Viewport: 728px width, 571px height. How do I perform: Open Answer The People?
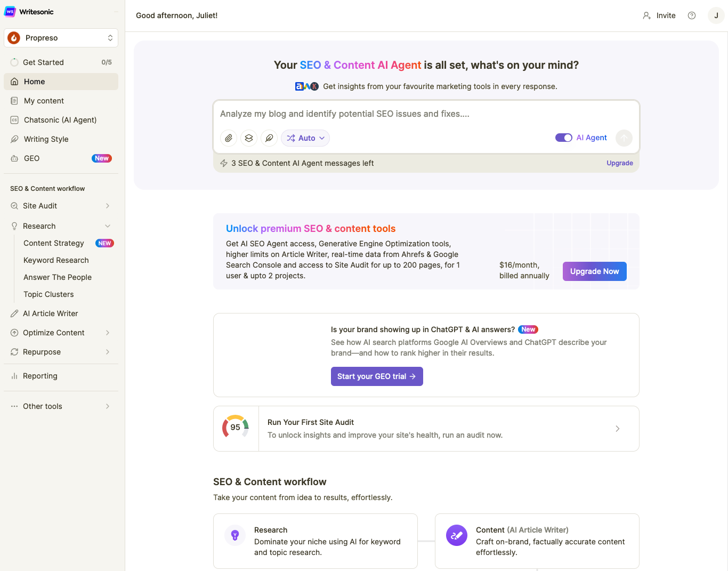58,277
